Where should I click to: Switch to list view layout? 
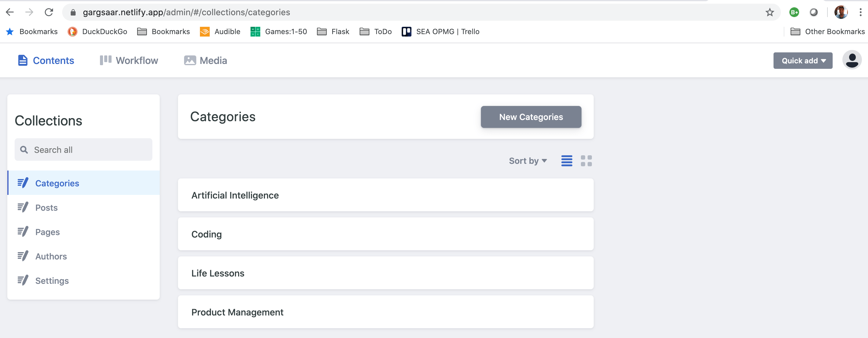[x=566, y=161]
